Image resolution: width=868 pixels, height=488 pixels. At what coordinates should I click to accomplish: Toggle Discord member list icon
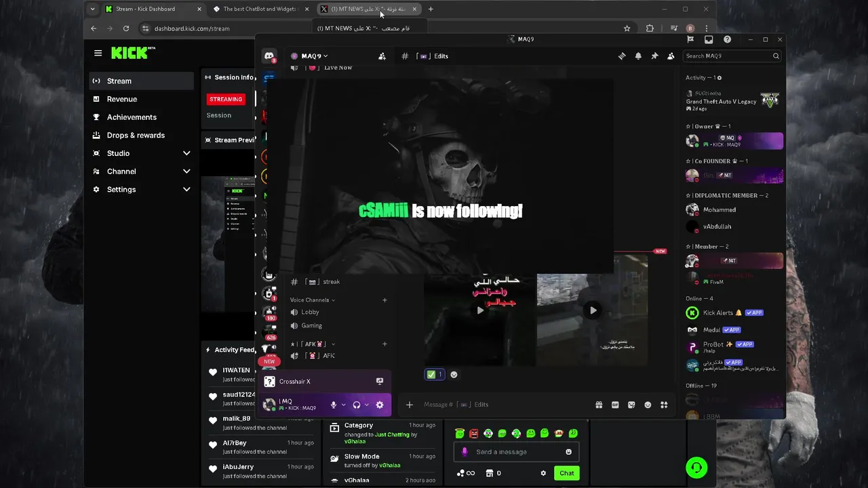click(671, 56)
